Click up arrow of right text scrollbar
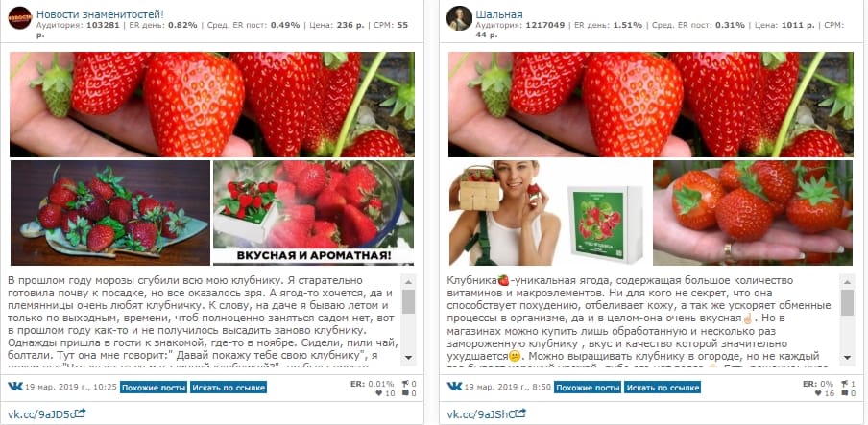 pos(847,280)
